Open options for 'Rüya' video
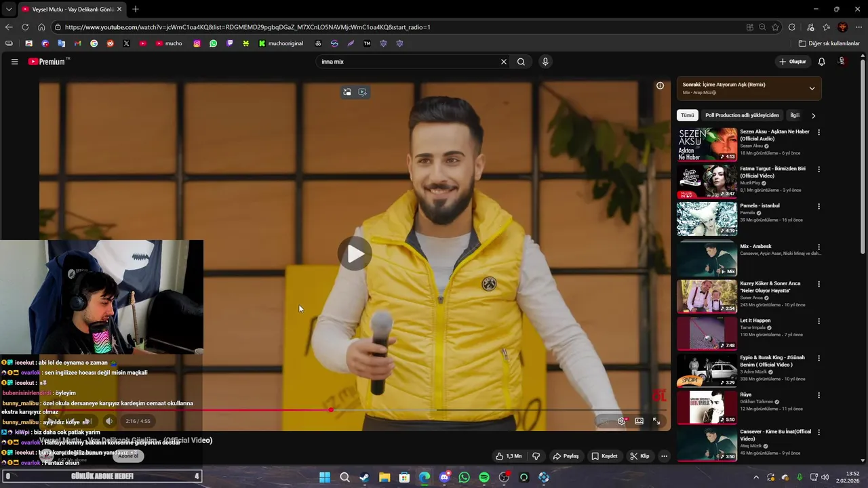 pyautogui.click(x=818, y=395)
